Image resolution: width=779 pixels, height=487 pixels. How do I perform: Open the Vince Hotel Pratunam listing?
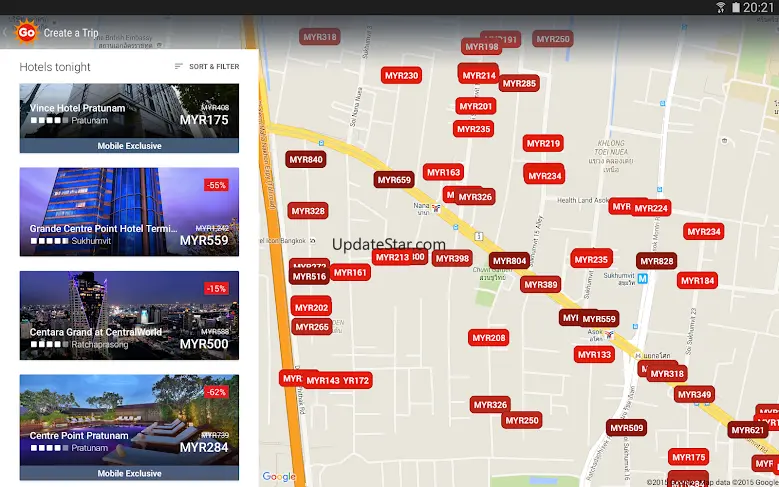(129, 112)
